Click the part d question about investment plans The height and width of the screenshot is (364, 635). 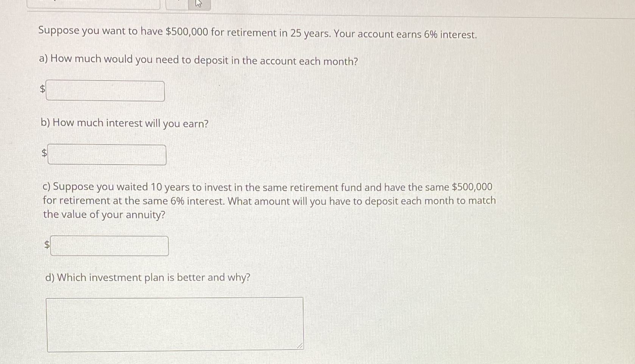[147, 277]
